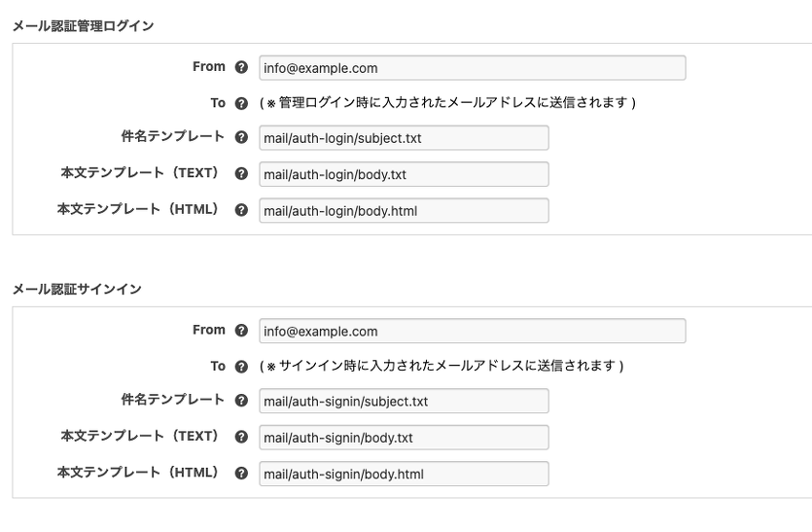Open help for 件名テンプレート in 管理ログイン section

(242, 137)
